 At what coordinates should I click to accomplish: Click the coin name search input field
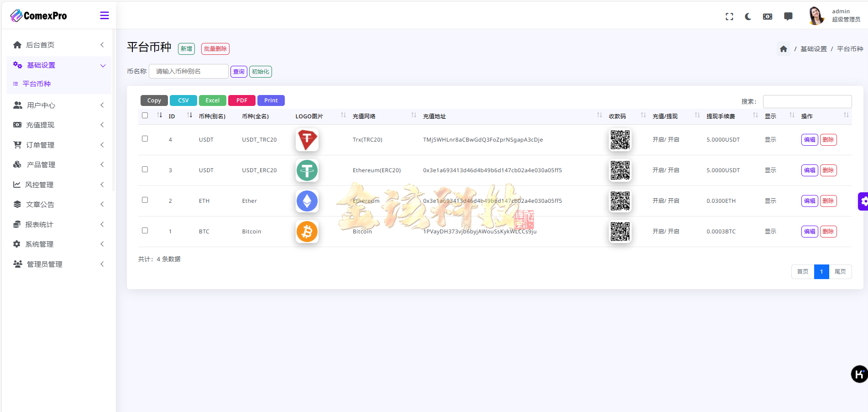point(188,71)
